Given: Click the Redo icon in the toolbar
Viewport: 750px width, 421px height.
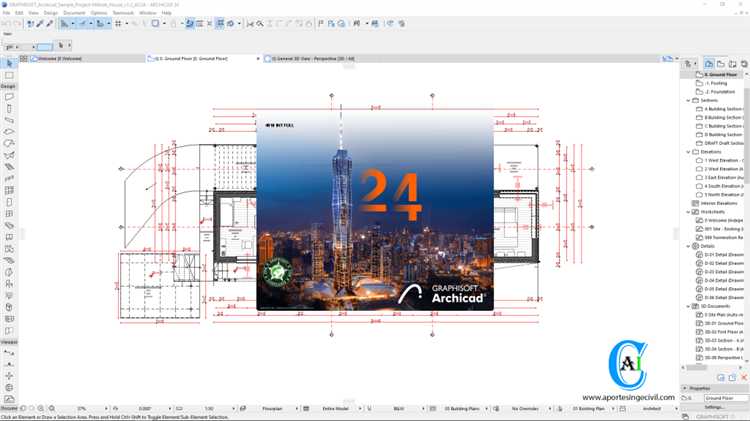Looking at the screenshot, I should 18,23.
